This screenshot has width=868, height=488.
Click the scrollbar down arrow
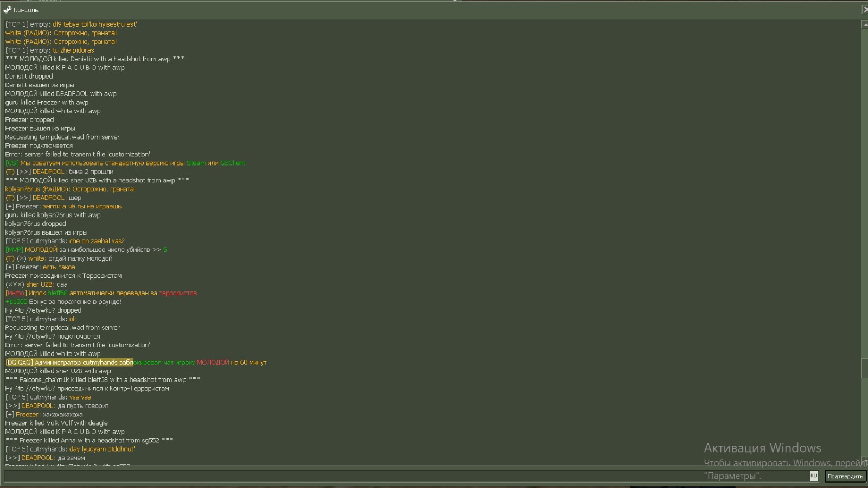click(x=864, y=461)
